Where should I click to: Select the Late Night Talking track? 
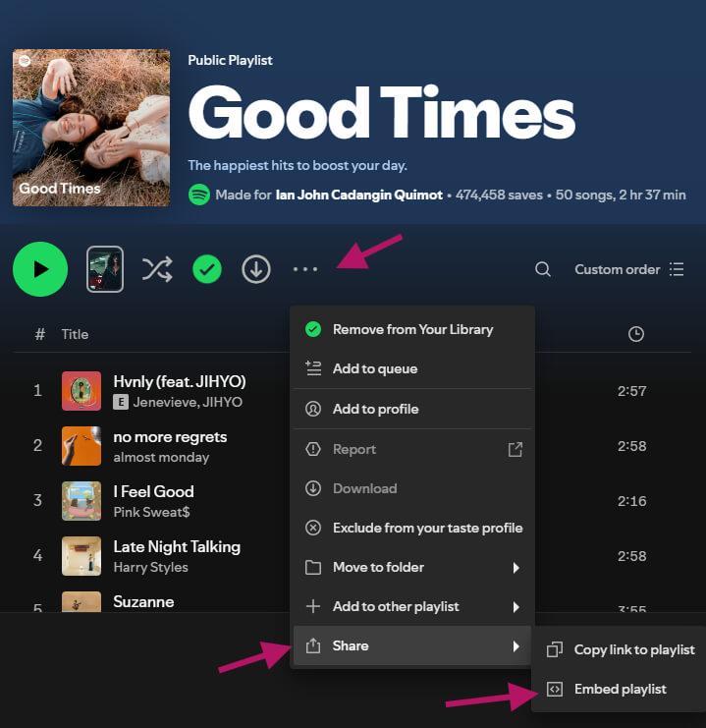click(x=177, y=547)
